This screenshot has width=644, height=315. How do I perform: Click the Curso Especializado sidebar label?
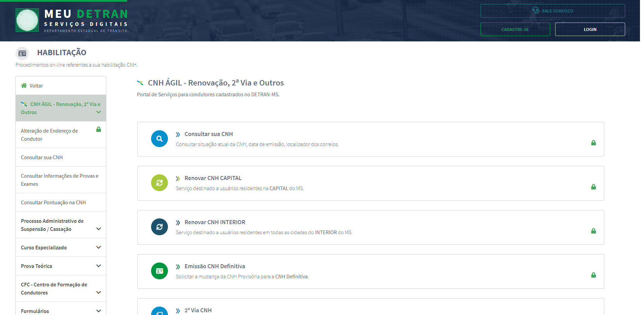[x=44, y=247]
